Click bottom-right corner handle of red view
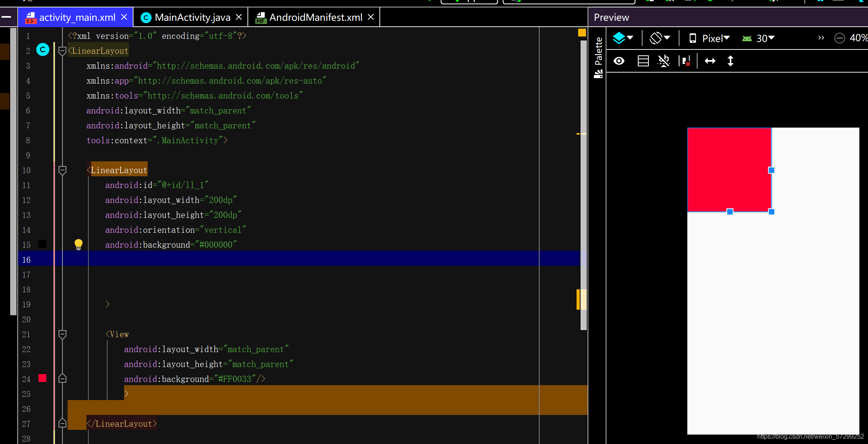 pyautogui.click(x=771, y=212)
